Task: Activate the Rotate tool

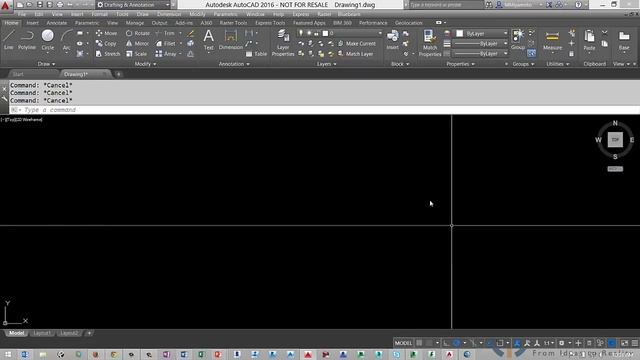Action: click(x=138, y=33)
